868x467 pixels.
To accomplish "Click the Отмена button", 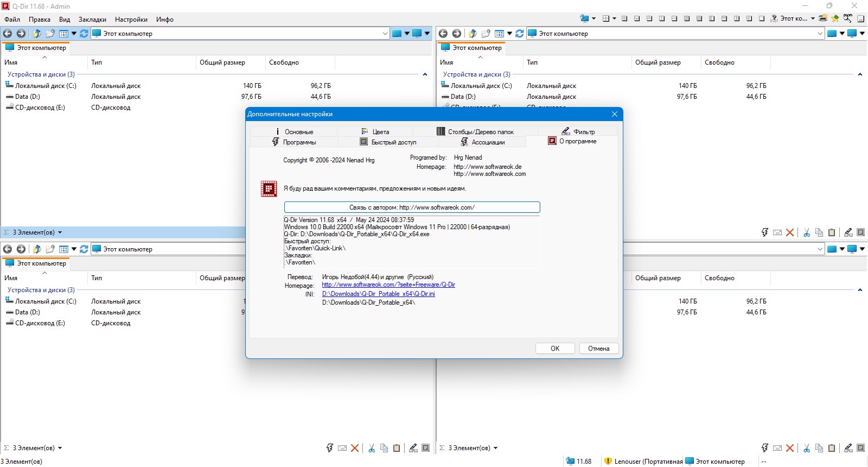I will pyautogui.click(x=599, y=349).
